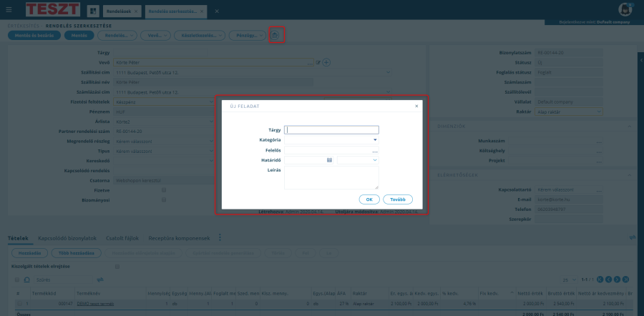This screenshot has height=316, width=644.
Task: Open the Csatolt fájlok tab
Action: point(122,238)
